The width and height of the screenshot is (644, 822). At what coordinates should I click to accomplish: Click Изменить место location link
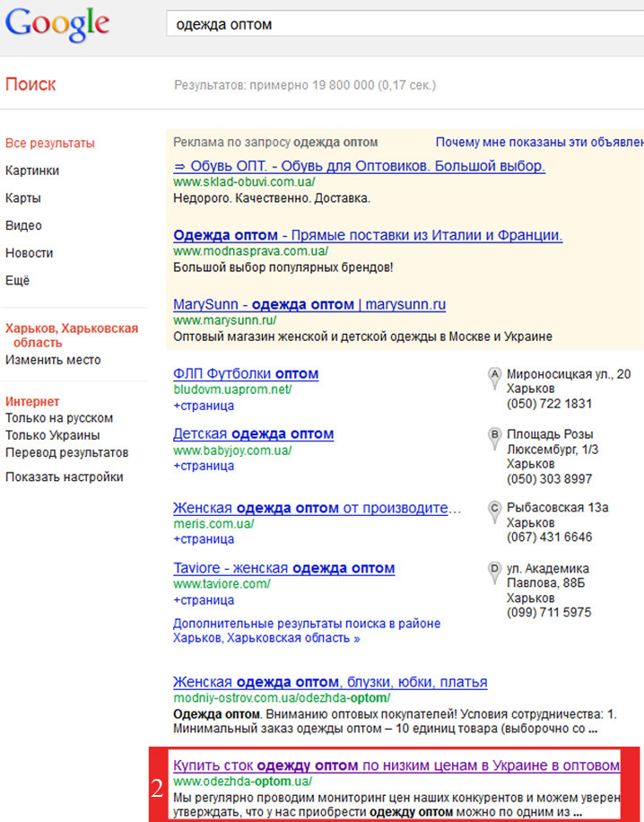(53, 360)
